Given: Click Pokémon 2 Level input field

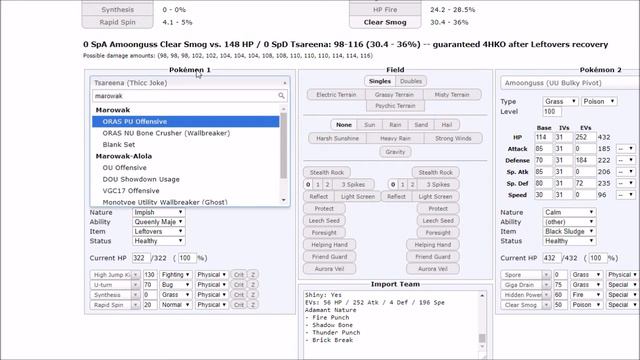Looking at the screenshot, I should [552, 111].
